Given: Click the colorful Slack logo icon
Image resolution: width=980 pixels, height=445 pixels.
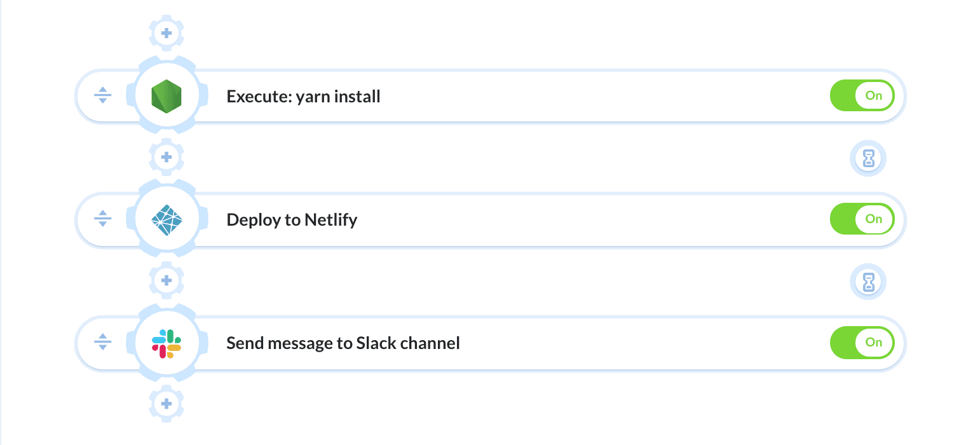Looking at the screenshot, I should point(167,343).
